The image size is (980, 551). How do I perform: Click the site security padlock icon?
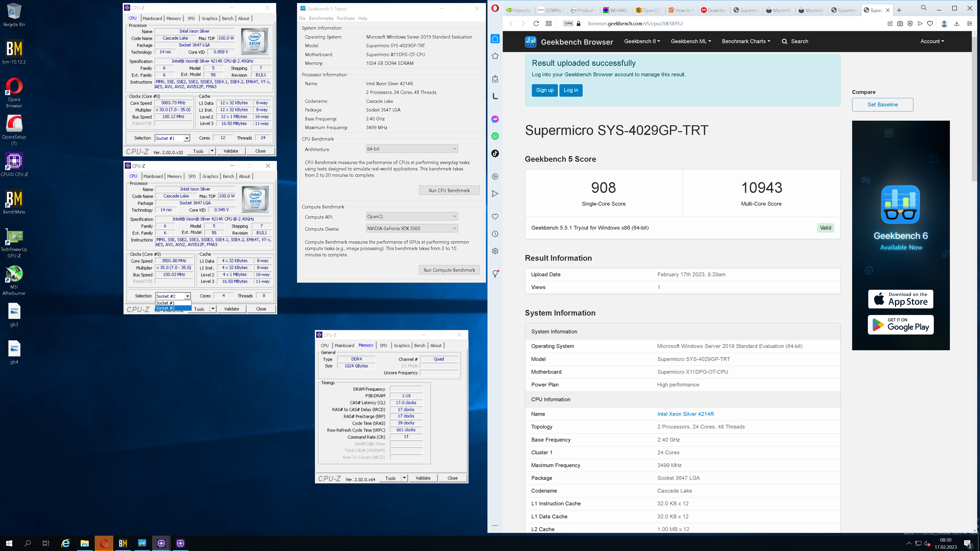[x=579, y=23]
